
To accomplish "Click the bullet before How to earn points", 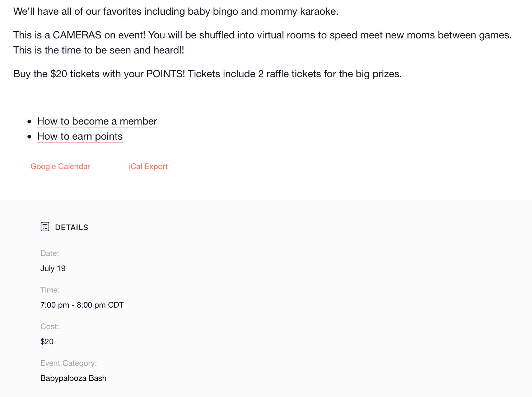I will point(29,137).
